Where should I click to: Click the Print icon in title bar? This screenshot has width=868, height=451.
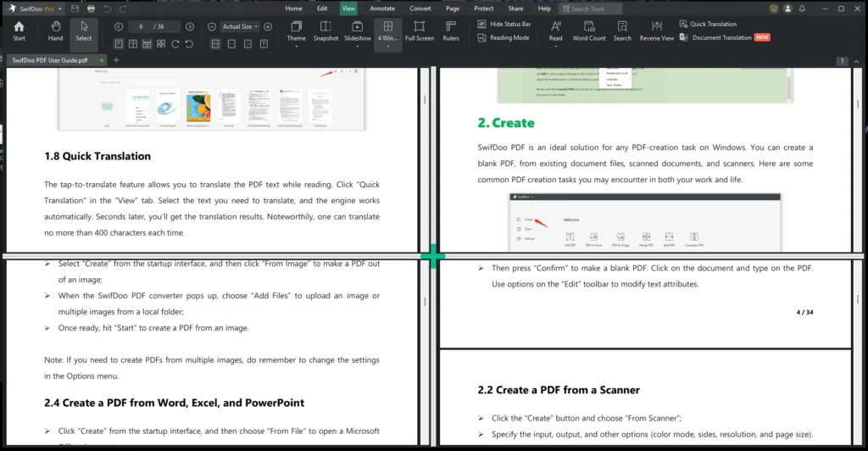click(91, 8)
